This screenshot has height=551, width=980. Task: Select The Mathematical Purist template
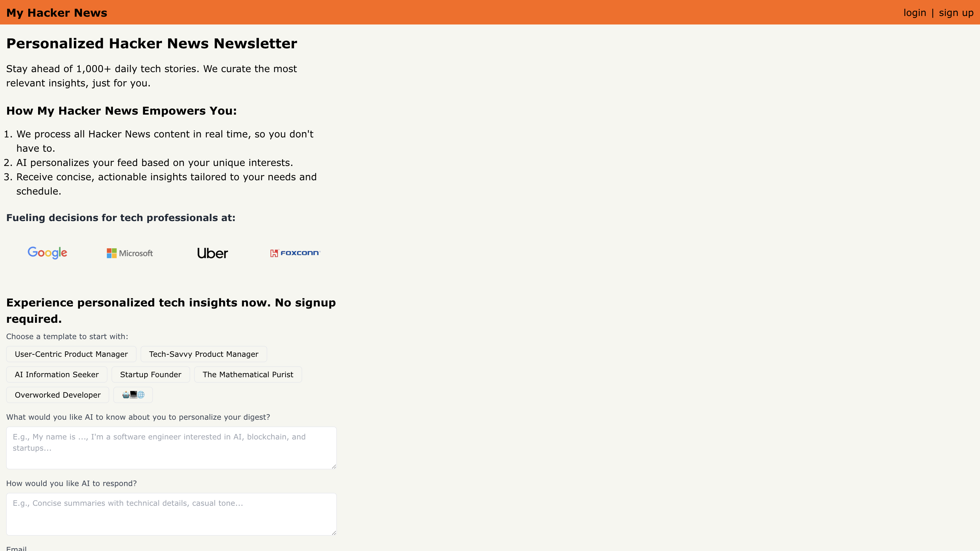pos(248,374)
